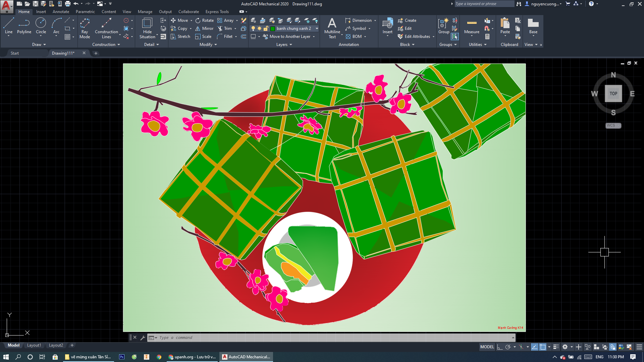Expand the Draw panel
Viewport: 644px width, 362px height.
click(x=39, y=45)
